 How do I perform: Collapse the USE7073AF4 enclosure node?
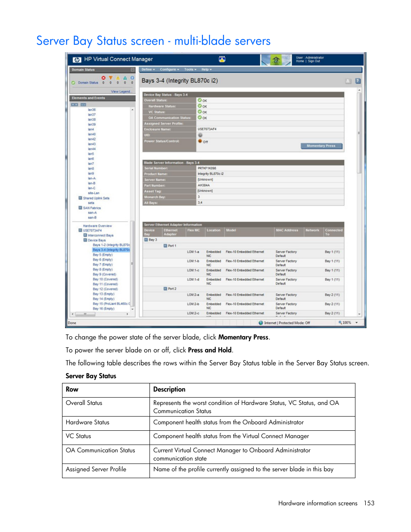pos(80,230)
